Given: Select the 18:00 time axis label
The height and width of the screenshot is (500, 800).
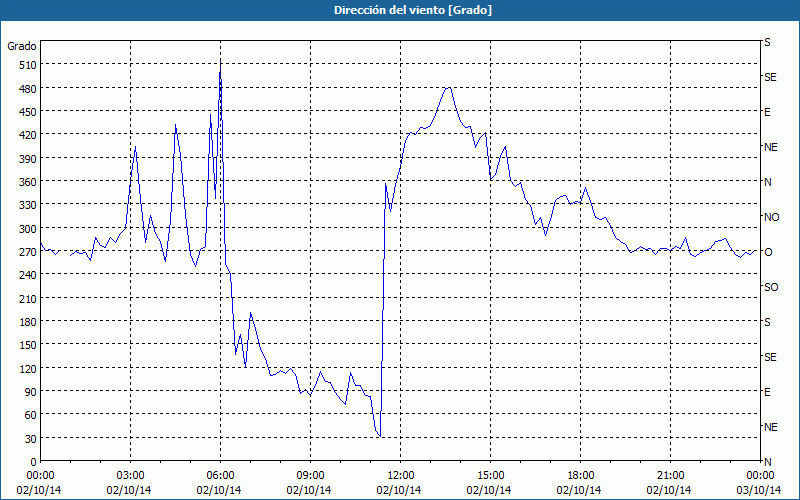Looking at the screenshot, I should coord(580,476).
